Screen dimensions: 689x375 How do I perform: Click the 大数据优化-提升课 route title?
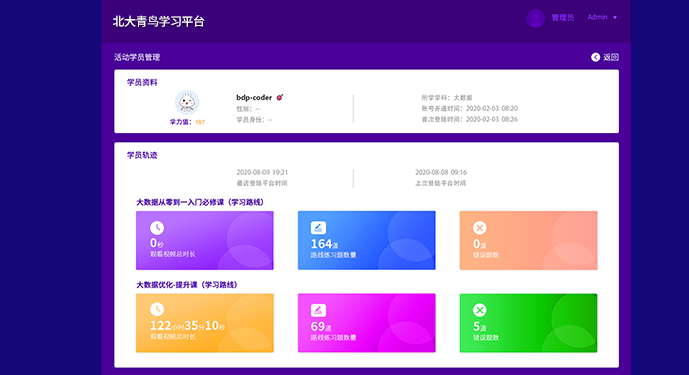[x=187, y=285]
